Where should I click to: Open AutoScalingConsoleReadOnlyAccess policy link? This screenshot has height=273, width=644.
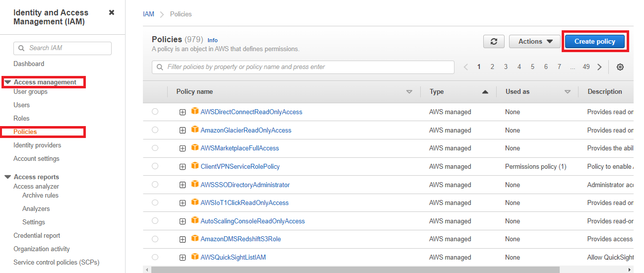(x=253, y=221)
